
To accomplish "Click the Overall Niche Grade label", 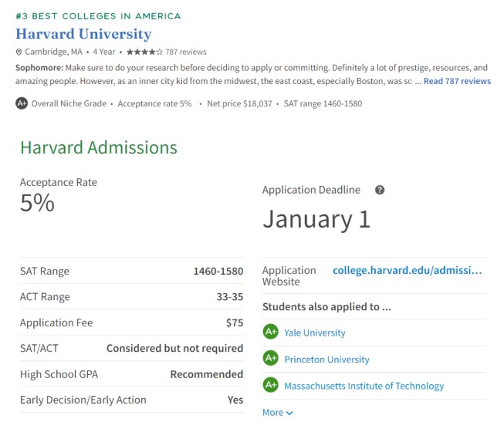I will (x=69, y=103).
